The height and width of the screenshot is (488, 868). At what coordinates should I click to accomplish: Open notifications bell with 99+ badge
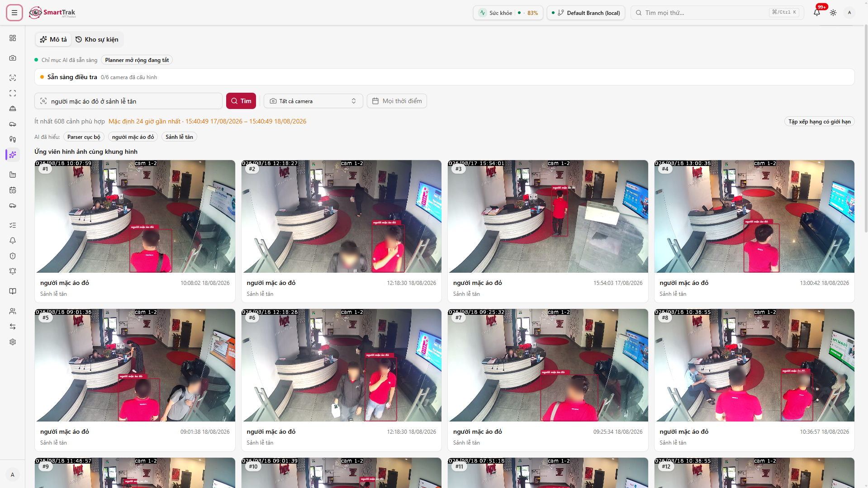click(x=817, y=13)
